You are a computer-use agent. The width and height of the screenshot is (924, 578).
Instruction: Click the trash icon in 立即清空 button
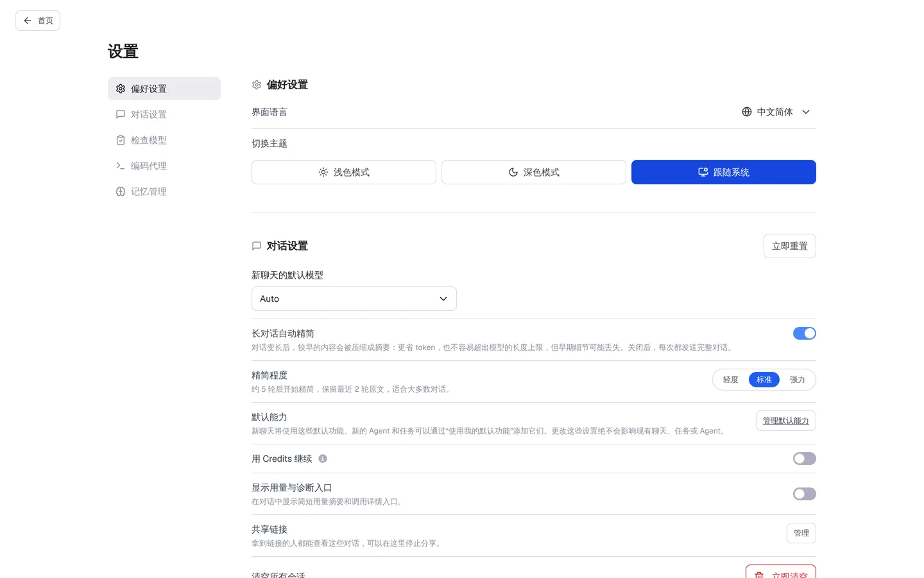[759, 575]
